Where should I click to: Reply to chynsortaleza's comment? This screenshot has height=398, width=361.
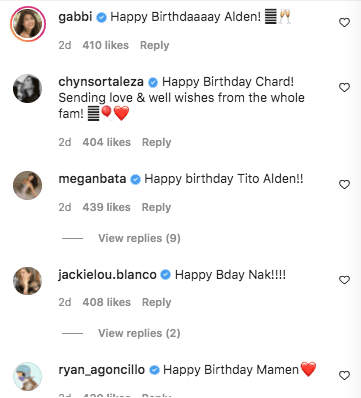(x=157, y=142)
